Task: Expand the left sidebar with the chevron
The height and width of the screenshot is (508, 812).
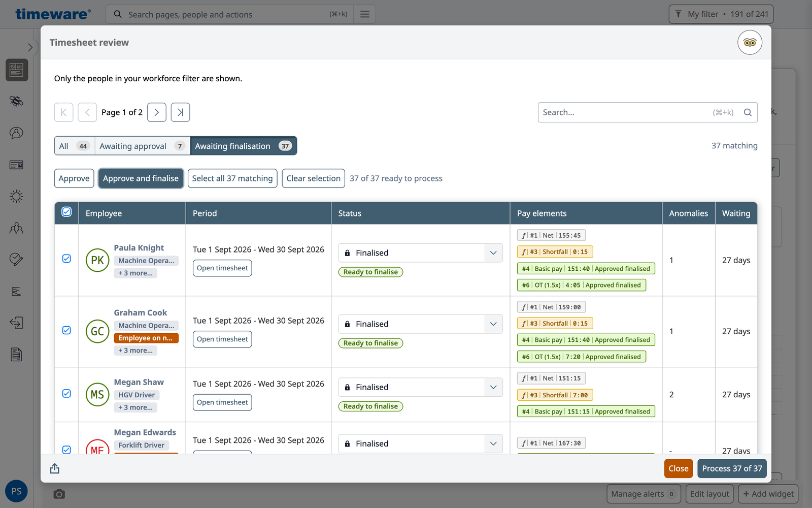Action: pyautogui.click(x=30, y=47)
